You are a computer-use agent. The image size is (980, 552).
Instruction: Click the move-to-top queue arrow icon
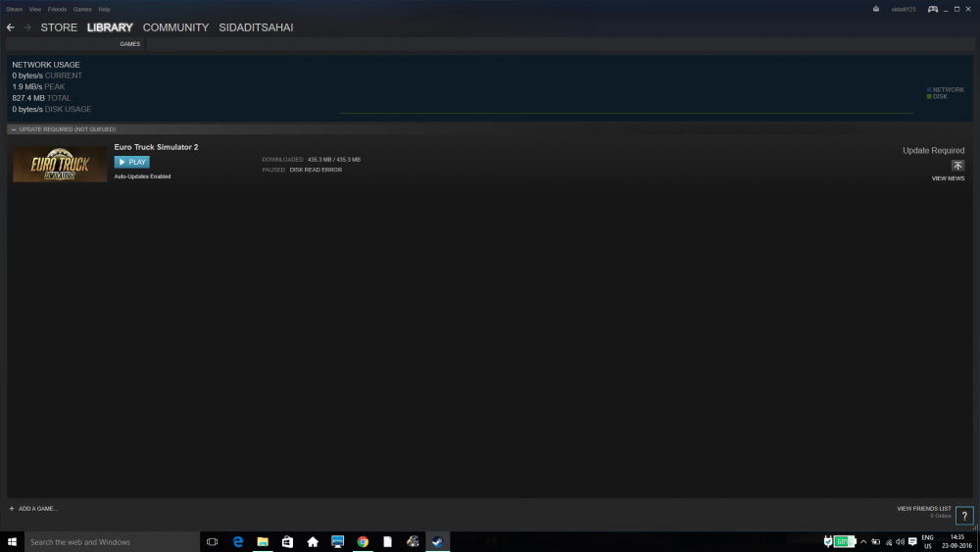pyautogui.click(x=957, y=166)
